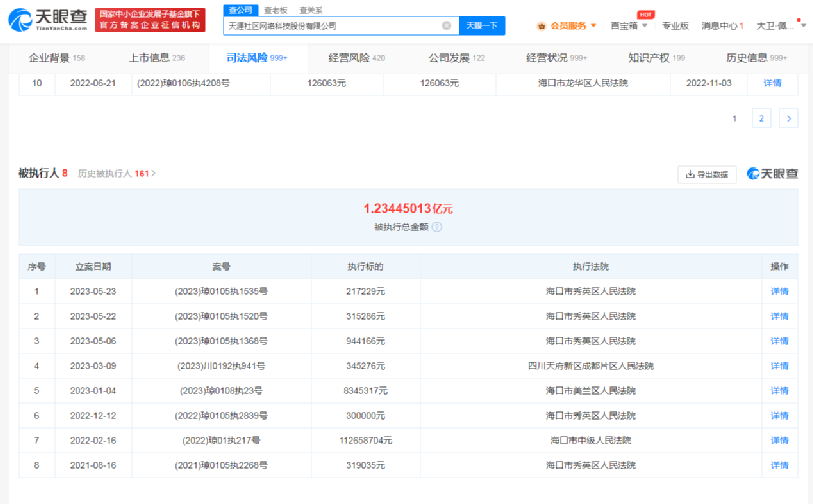Viewport: 813px width, 504px height.
Task: Open 详情 for case 琼01执217号
Action: point(779,441)
